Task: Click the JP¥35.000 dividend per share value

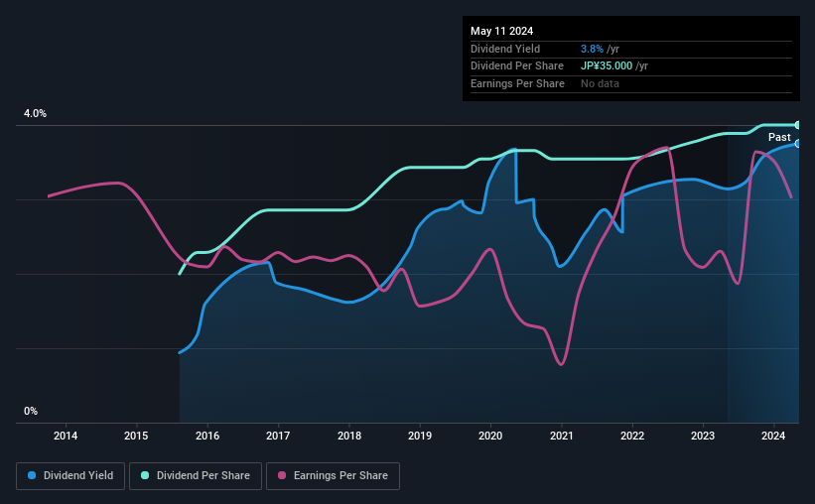Action: click(607, 66)
